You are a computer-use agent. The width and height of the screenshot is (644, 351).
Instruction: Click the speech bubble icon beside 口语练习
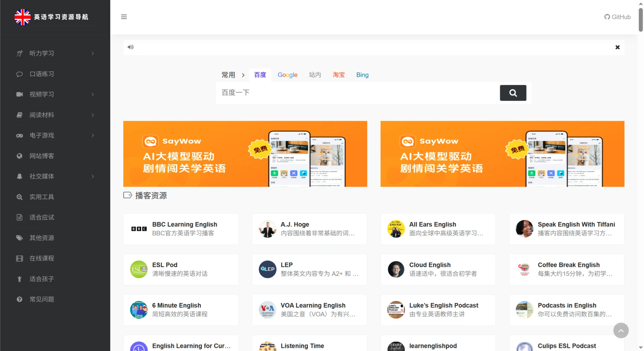19,74
